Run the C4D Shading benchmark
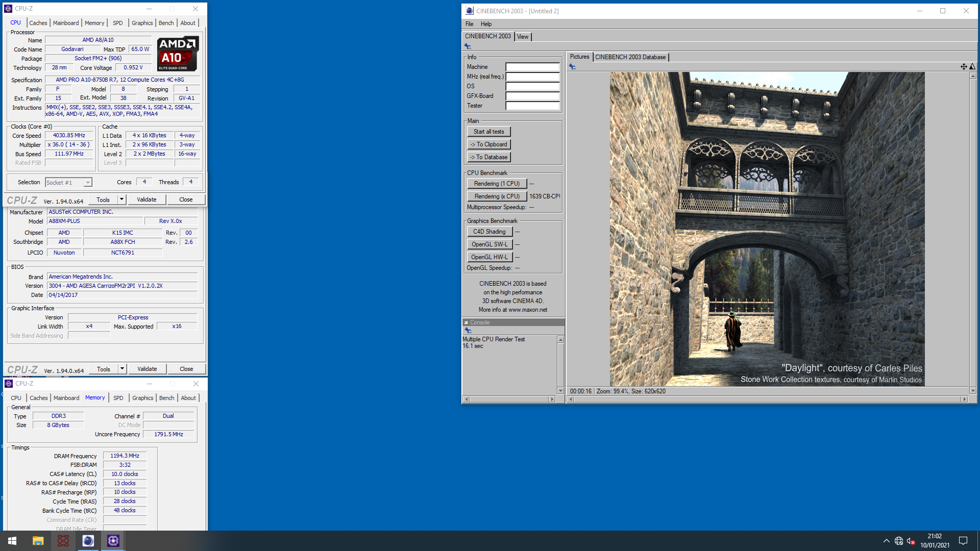 click(x=489, y=232)
